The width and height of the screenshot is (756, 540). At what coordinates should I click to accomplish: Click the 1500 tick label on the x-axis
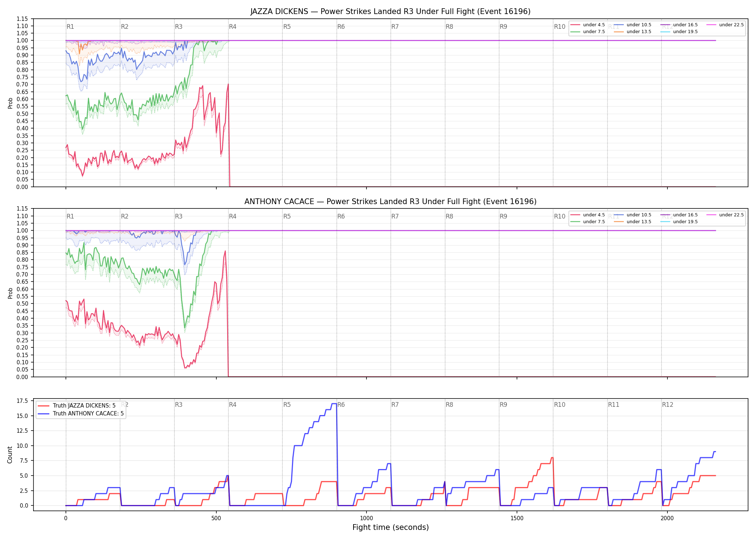pyautogui.click(x=517, y=518)
